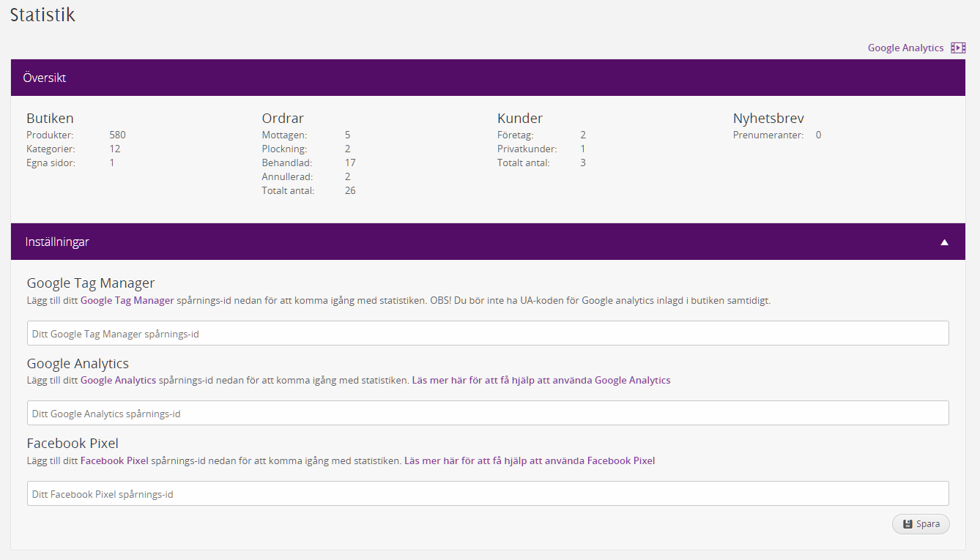Click the Kunder heading
The image size is (980, 560).
520,118
